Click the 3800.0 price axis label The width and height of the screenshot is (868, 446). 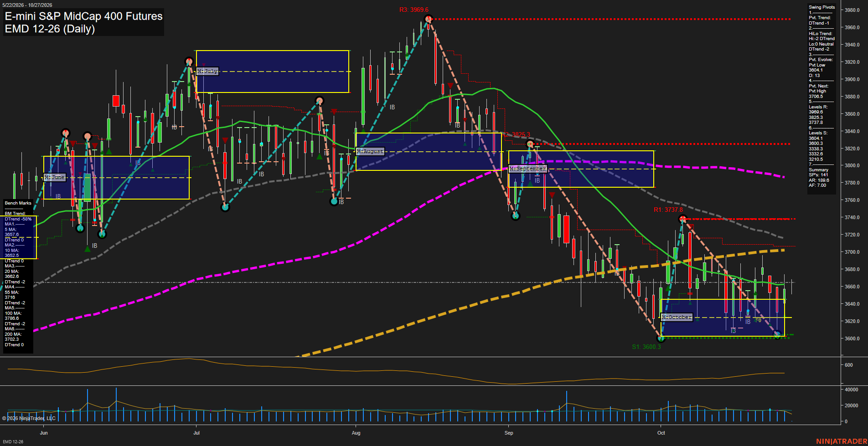coord(852,166)
